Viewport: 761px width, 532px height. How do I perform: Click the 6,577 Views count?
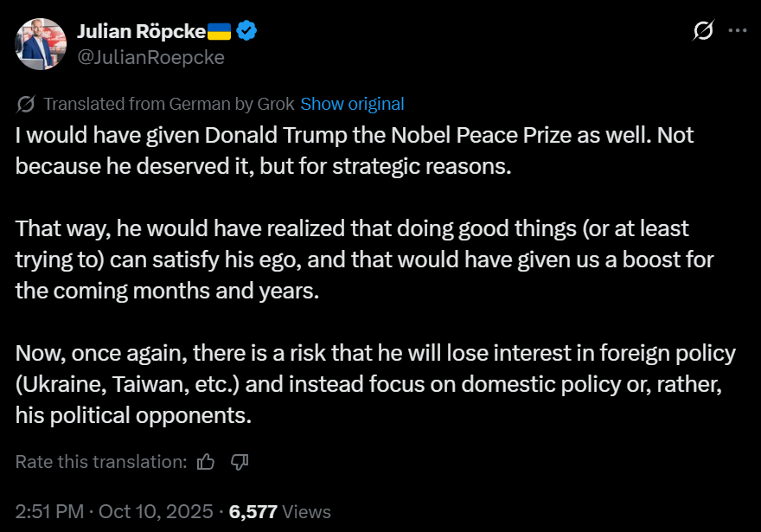click(x=280, y=511)
